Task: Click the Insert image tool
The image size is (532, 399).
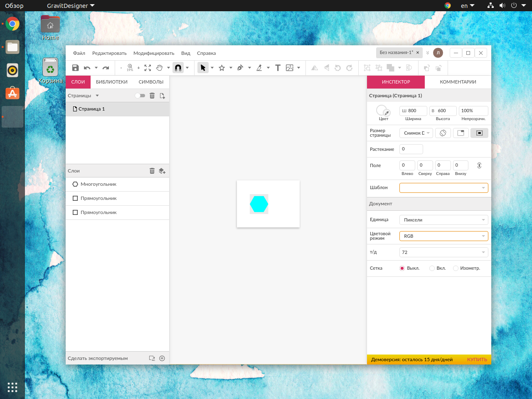Action: [x=290, y=68]
